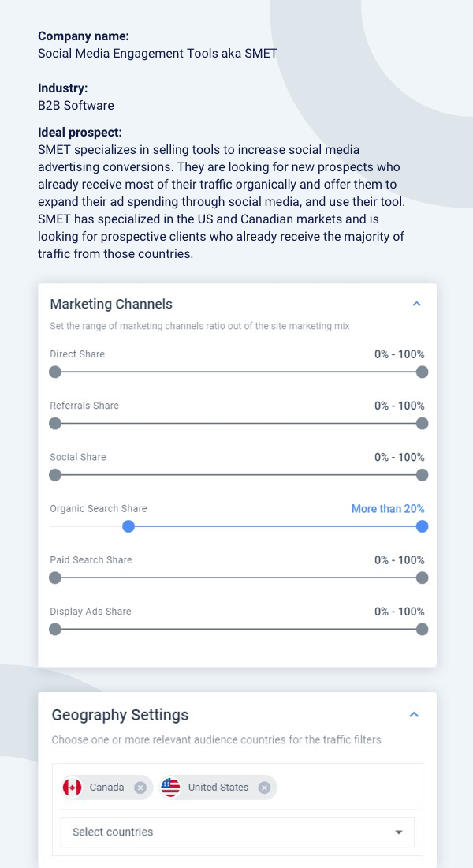The image size is (473, 868).
Task: Click Organic Search Share minimum handle
Action: click(128, 526)
